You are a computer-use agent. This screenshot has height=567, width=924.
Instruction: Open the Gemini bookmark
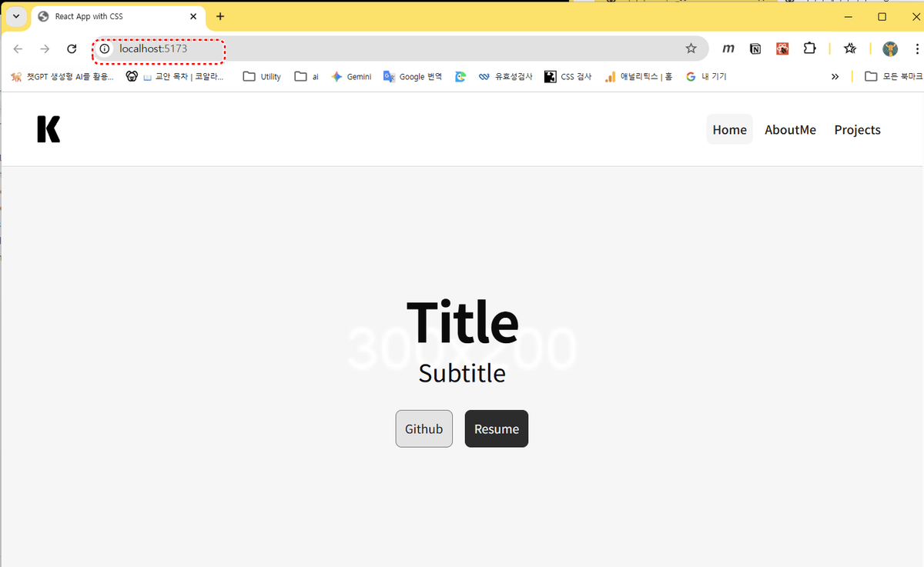tap(351, 76)
